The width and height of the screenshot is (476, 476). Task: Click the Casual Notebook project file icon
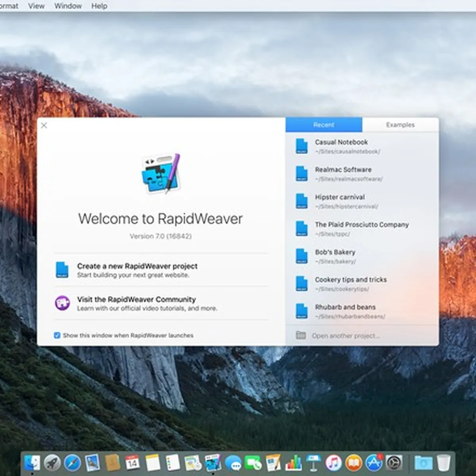click(301, 146)
